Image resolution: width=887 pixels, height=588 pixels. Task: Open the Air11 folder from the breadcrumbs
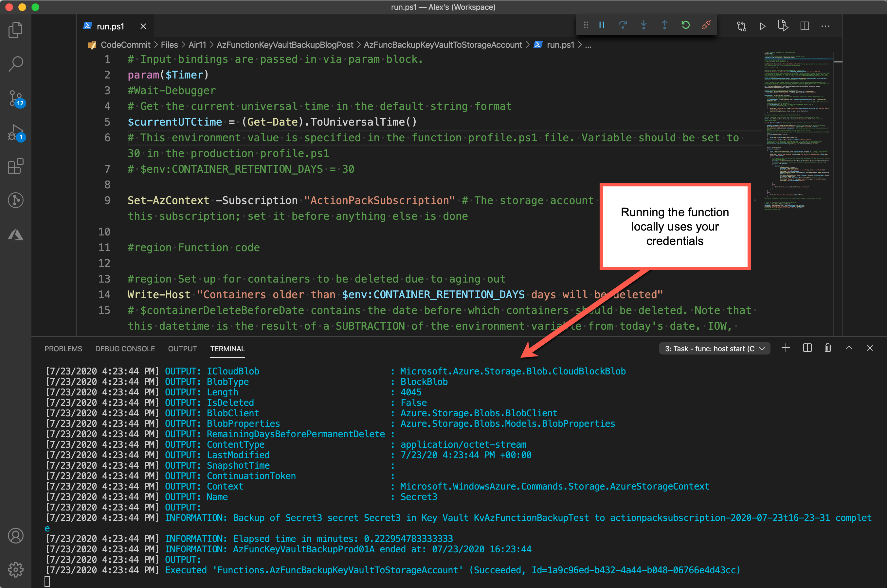pos(197,44)
